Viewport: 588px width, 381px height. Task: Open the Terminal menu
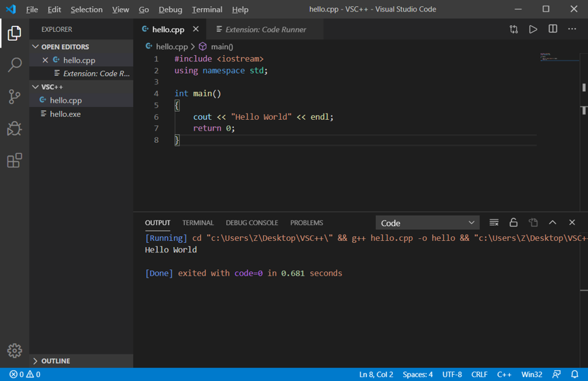207,10
